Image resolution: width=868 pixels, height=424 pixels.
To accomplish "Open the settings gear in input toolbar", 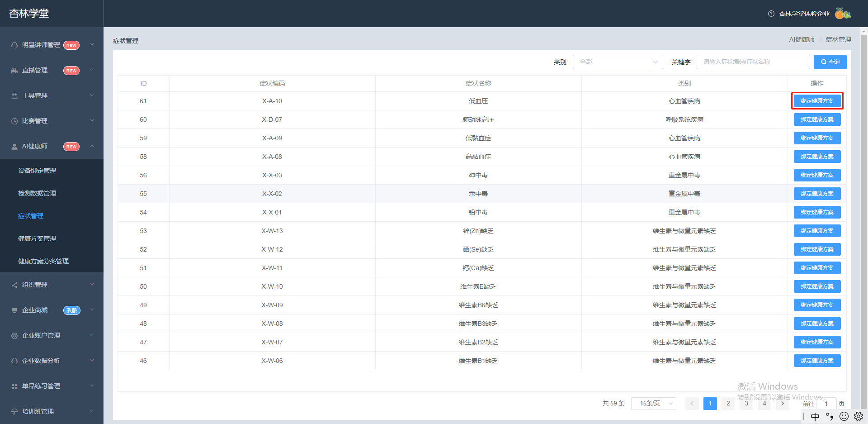I will pyautogui.click(x=859, y=416).
